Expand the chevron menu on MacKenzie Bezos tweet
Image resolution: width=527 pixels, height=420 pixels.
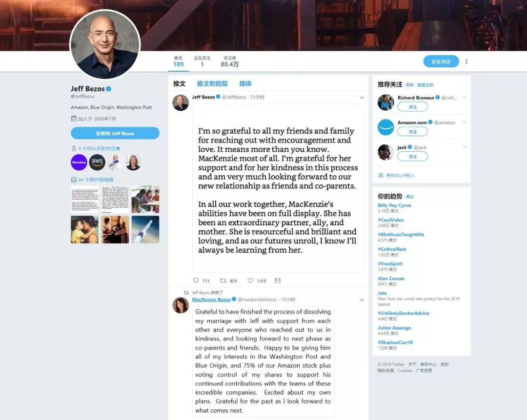pyautogui.click(x=362, y=300)
